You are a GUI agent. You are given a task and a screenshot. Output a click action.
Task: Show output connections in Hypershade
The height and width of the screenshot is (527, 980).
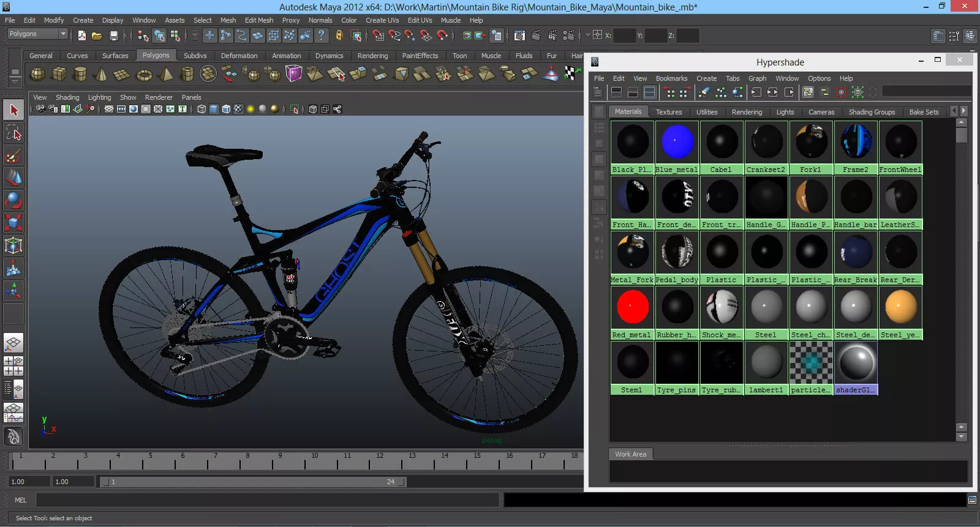click(790, 92)
